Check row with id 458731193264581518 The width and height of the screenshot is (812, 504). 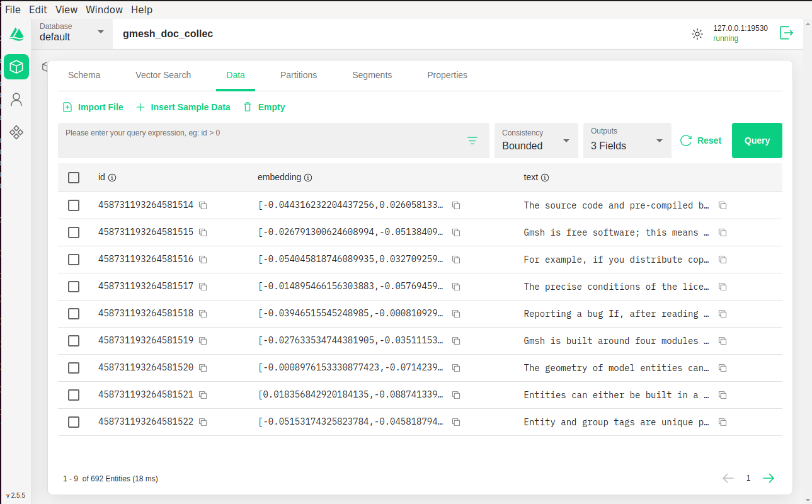[74, 314]
